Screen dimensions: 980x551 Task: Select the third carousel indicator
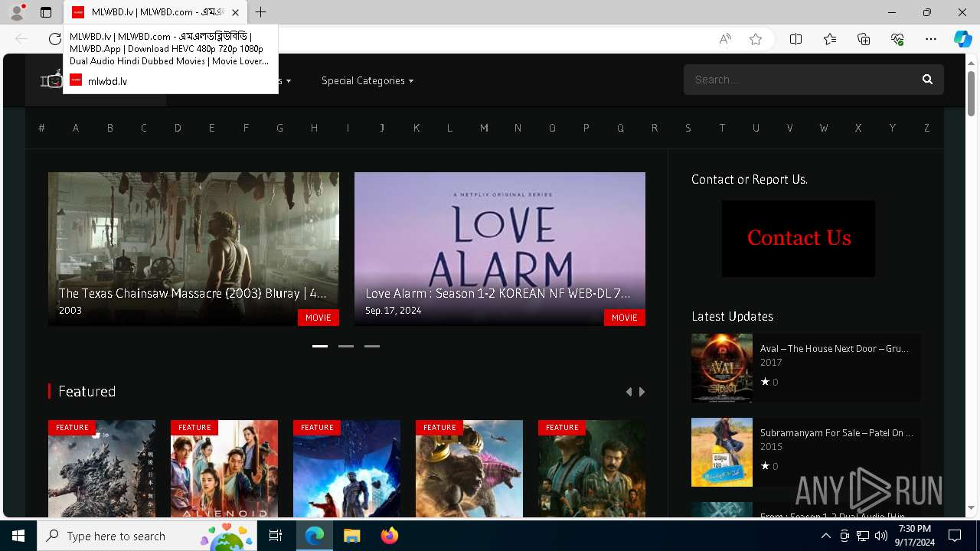372,346
